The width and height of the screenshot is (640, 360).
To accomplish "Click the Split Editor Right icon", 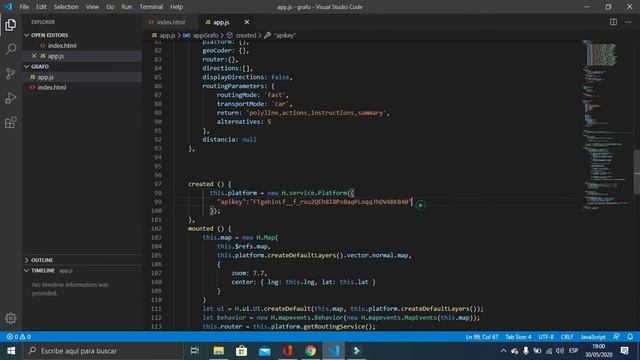I will point(613,22).
